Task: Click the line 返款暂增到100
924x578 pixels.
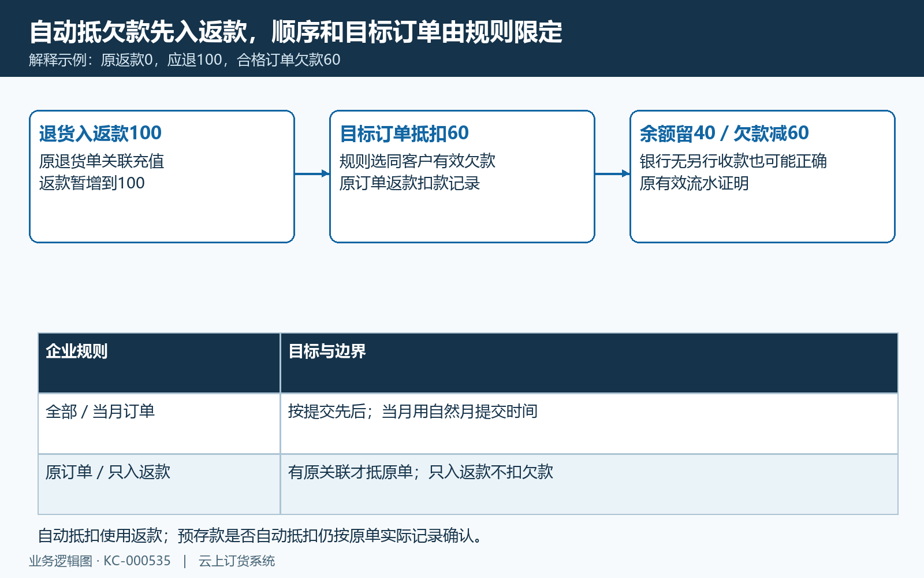Action: (92, 183)
